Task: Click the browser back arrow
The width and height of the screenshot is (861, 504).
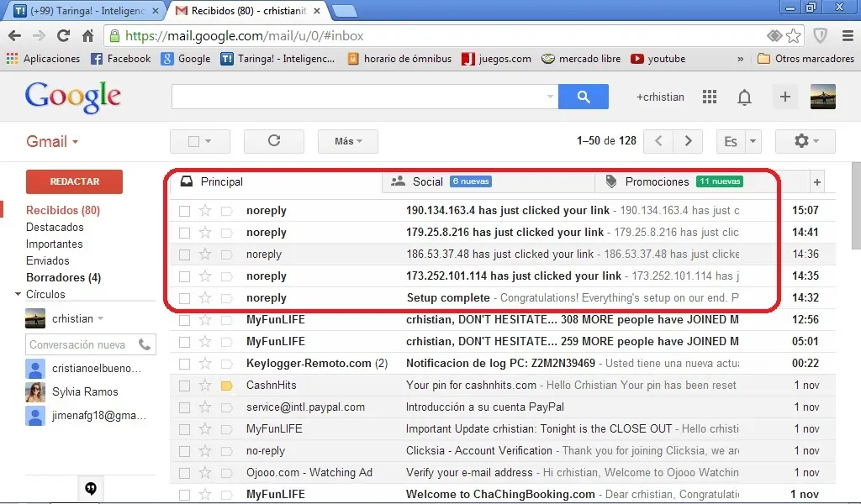Action: pyautogui.click(x=15, y=36)
